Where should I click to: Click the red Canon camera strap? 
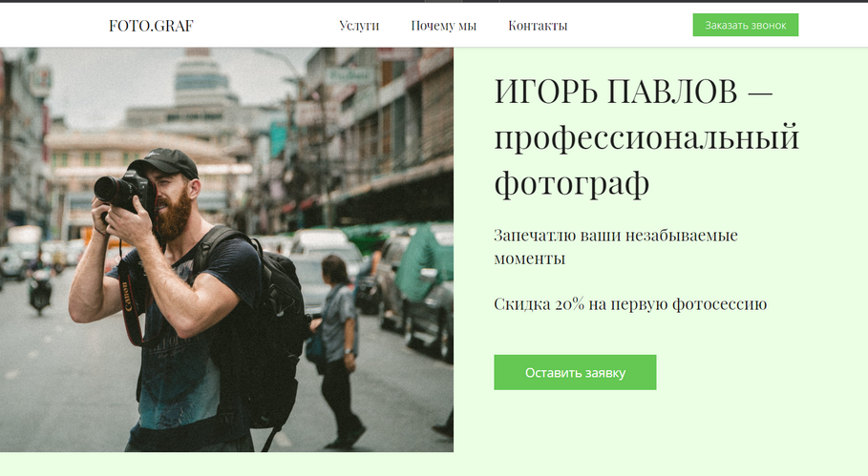131,304
